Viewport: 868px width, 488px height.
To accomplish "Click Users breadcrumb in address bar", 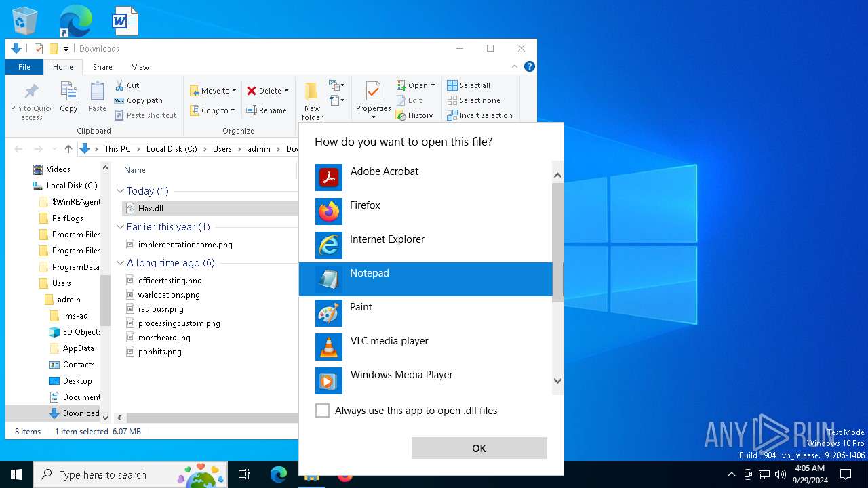I will pos(222,149).
